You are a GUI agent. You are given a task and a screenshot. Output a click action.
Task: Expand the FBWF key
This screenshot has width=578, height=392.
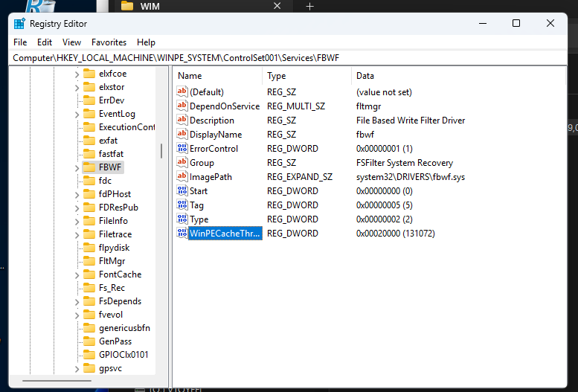click(x=77, y=168)
